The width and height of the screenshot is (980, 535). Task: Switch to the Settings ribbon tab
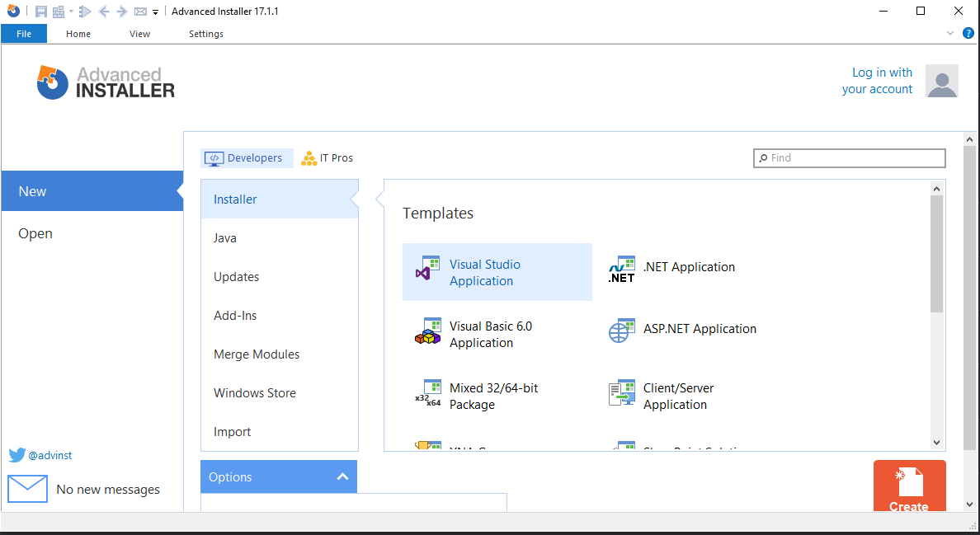point(205,34)
